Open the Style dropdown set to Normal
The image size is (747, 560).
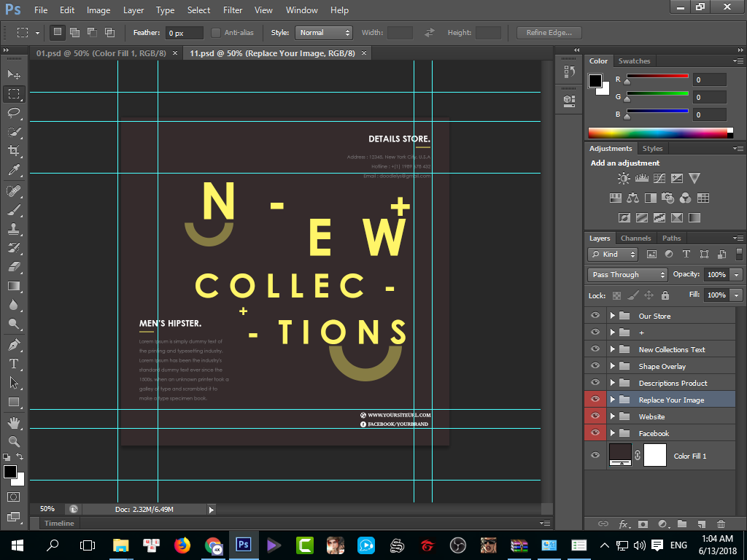[x=324, y=33]
